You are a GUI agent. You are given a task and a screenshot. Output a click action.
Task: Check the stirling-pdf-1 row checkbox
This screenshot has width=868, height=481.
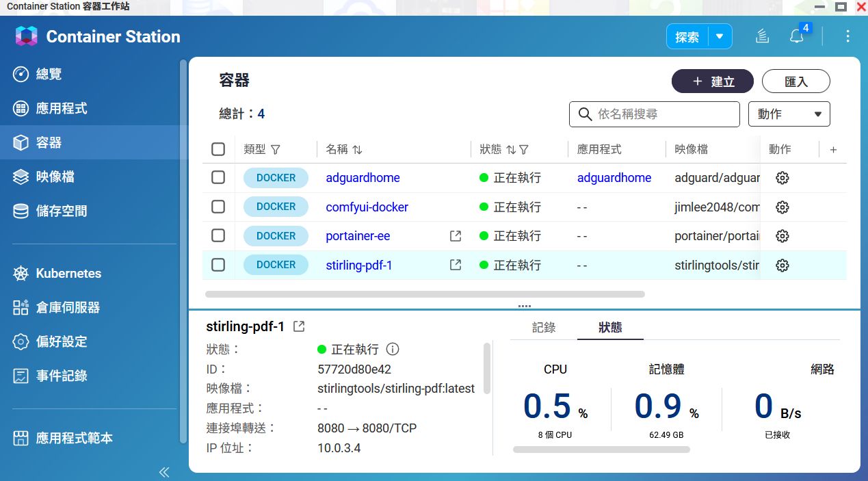pyautogui.click(x=218, y=265)
